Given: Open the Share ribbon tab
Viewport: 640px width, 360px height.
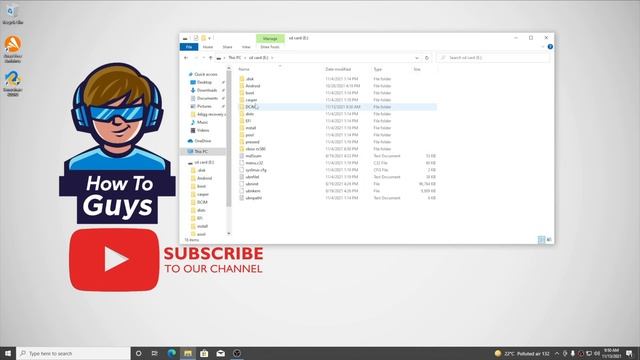Looking at the screenshot, I should [x=227, y=47].
